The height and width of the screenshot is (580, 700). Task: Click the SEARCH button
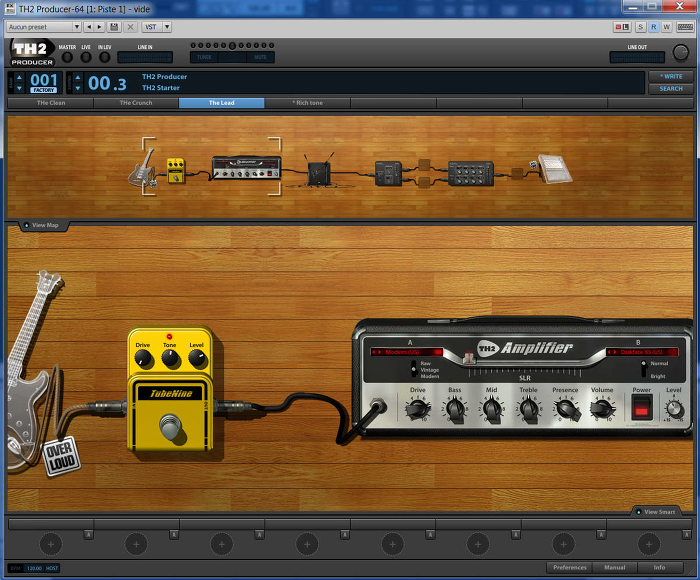[671, 89]
